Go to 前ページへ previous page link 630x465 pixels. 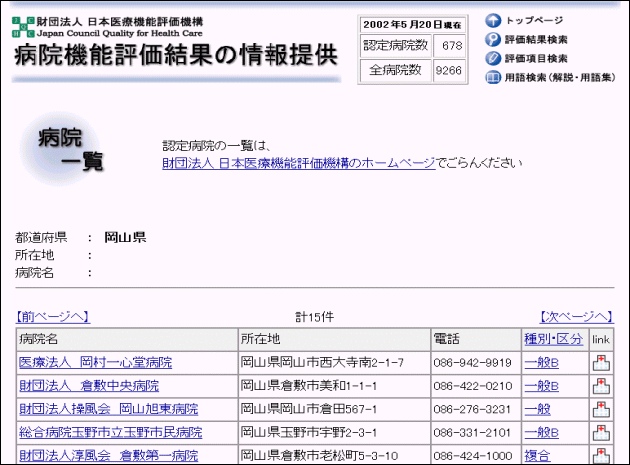click(53, 317)
